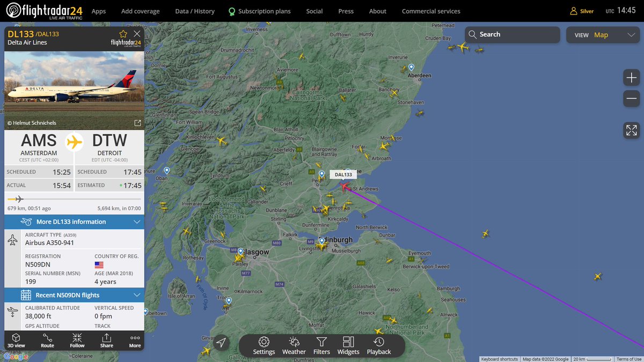Follow the DL133 aircraft
644x362 pixels.
point(77,341)
